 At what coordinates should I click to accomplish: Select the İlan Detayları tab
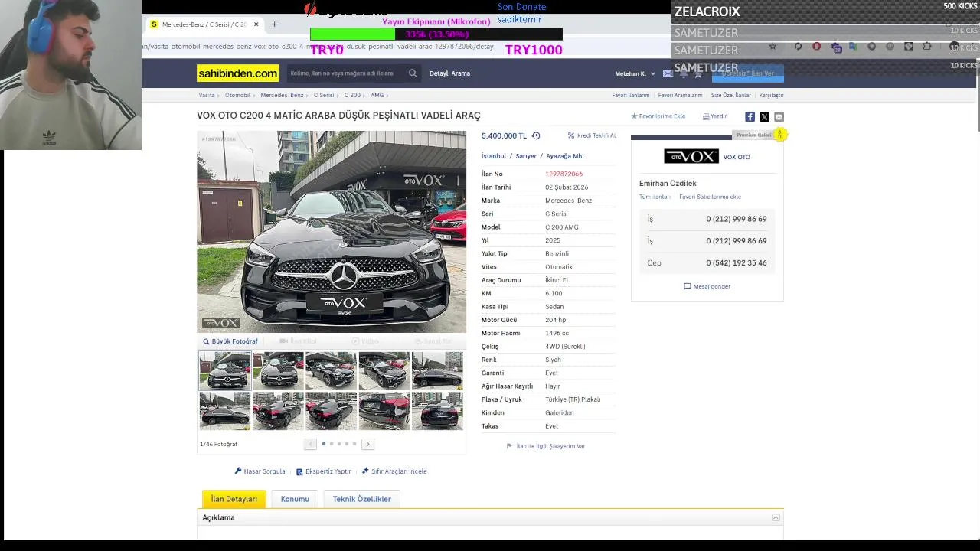(x=234, y=499)
